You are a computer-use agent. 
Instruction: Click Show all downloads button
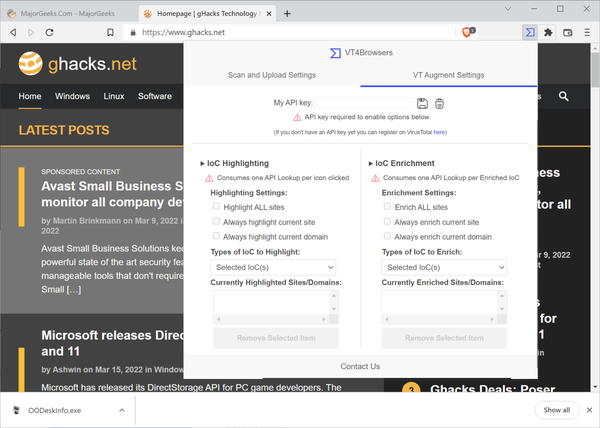coord(557,410)
